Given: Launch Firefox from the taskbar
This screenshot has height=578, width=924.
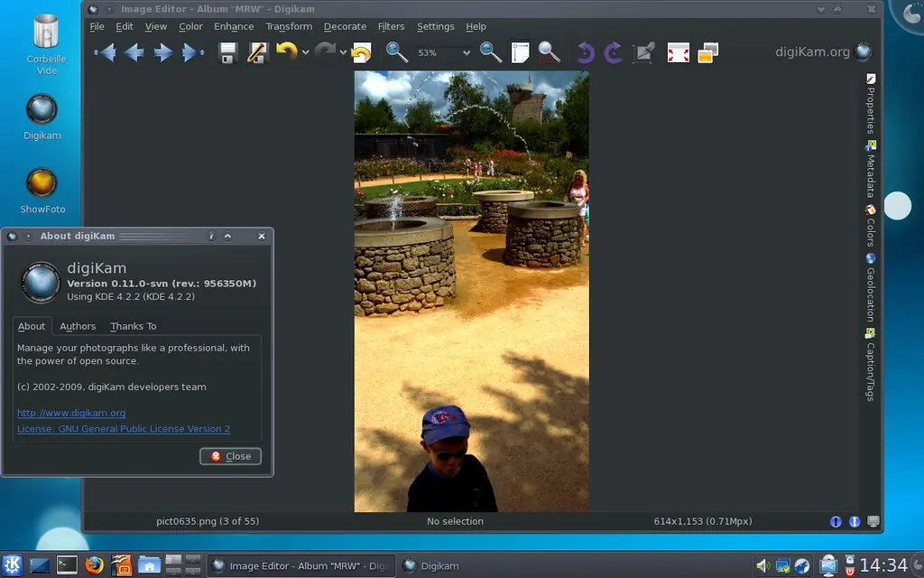Looking at the screenshot, I should tap(95, 565).
